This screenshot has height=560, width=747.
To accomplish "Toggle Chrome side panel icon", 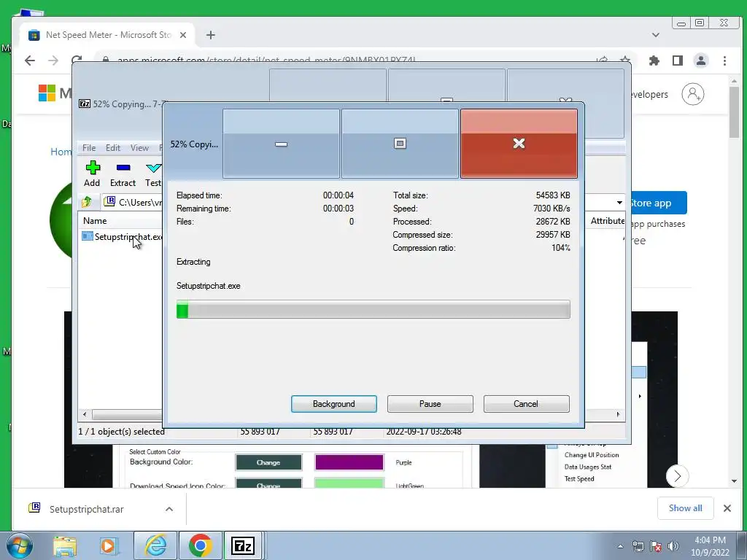I will pyautogui.click(x=678, y=61).
